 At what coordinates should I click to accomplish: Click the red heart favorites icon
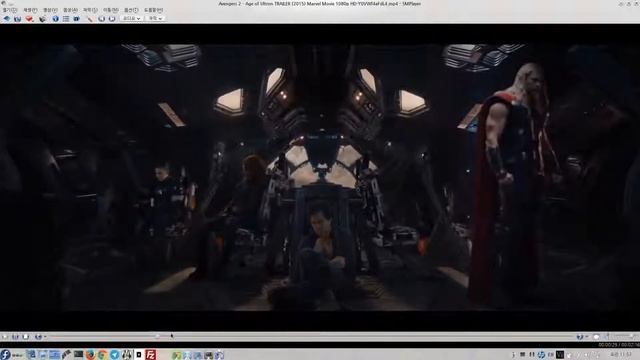(x=29, y=19)
